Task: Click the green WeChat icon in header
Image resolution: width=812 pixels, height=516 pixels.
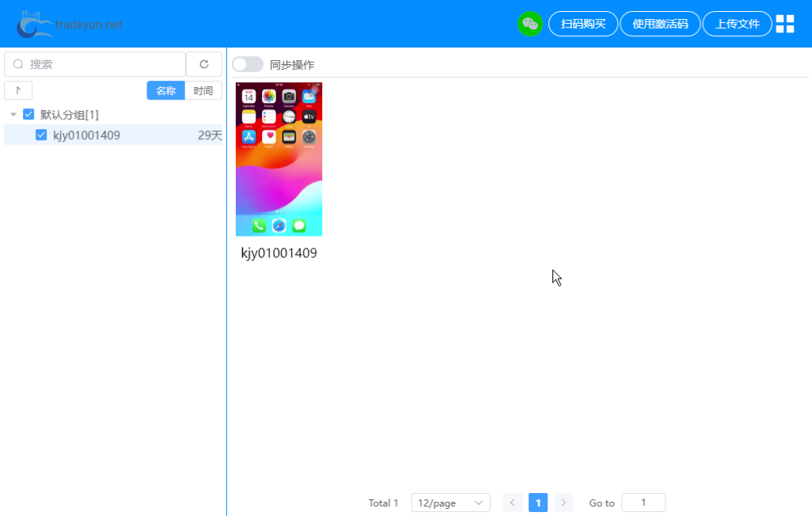Action: point(529,24)
